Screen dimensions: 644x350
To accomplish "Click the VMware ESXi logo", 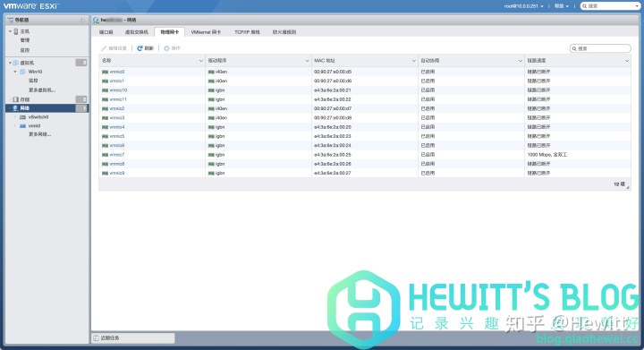I will (31, 6).
